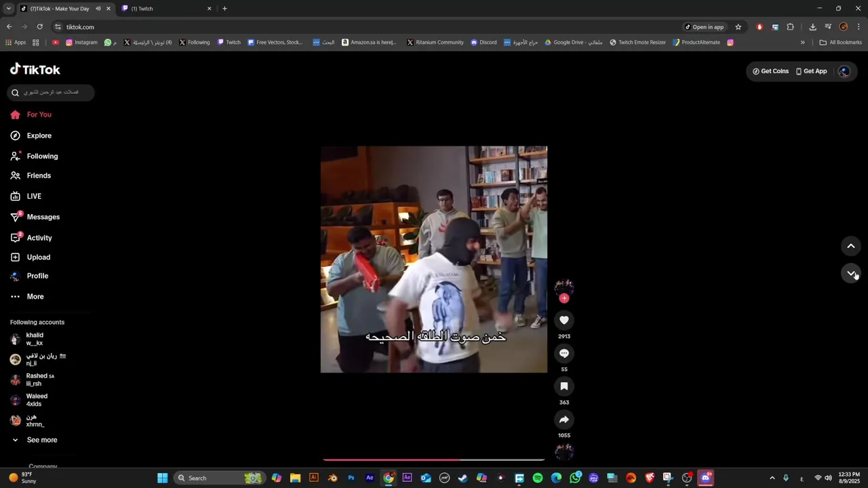
Task: Open the Following feed
Action: [34, 156]
